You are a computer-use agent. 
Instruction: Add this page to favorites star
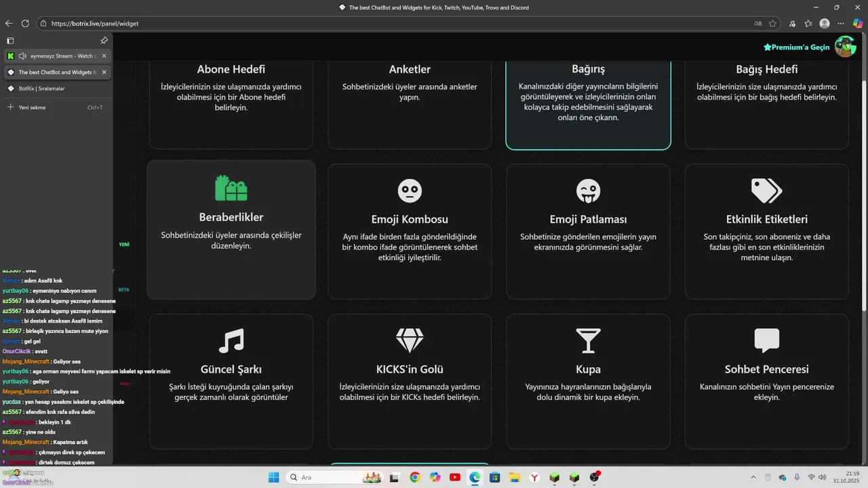pos(772,23)
